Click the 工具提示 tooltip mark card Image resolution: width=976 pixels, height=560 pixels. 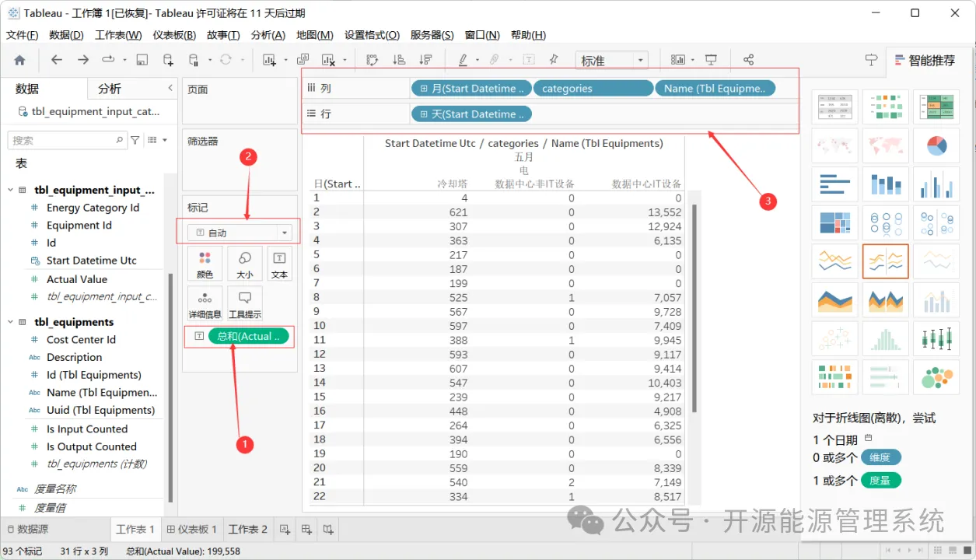coord(244,304)
